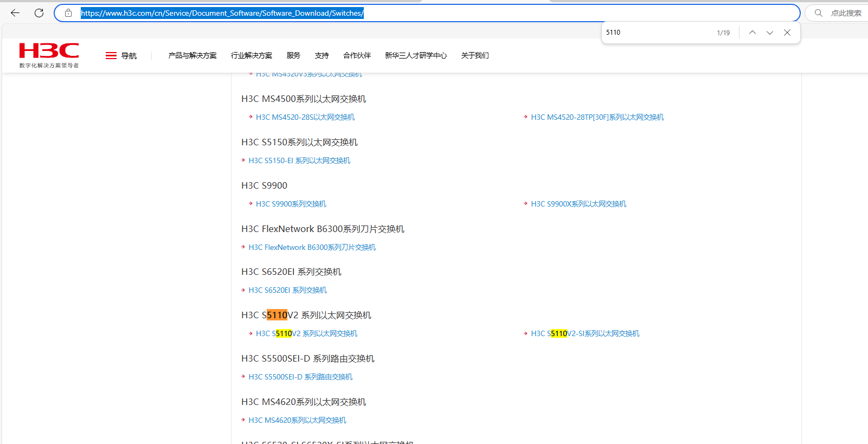Click heading H3C S5110V2 系列以太网交换机
The height and width of the screenshot is (444, 868).
point(306,315)
